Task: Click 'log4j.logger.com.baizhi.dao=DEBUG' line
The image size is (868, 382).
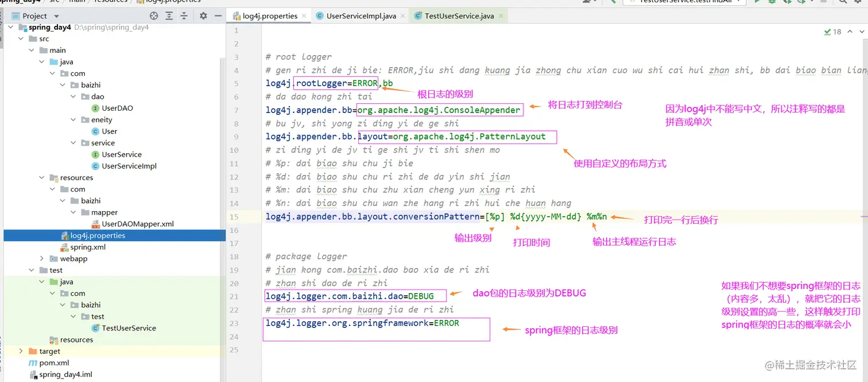Action: click(349, 297)
